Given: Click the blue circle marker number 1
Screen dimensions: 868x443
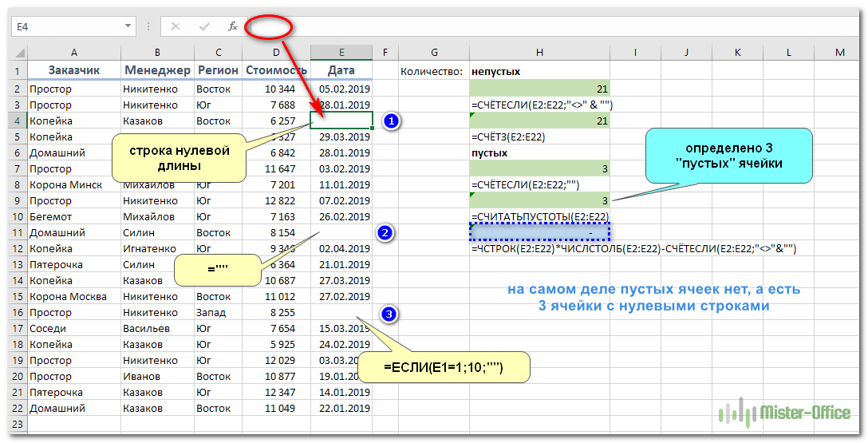Looking at the screenshot, I should tap(391, 121).
